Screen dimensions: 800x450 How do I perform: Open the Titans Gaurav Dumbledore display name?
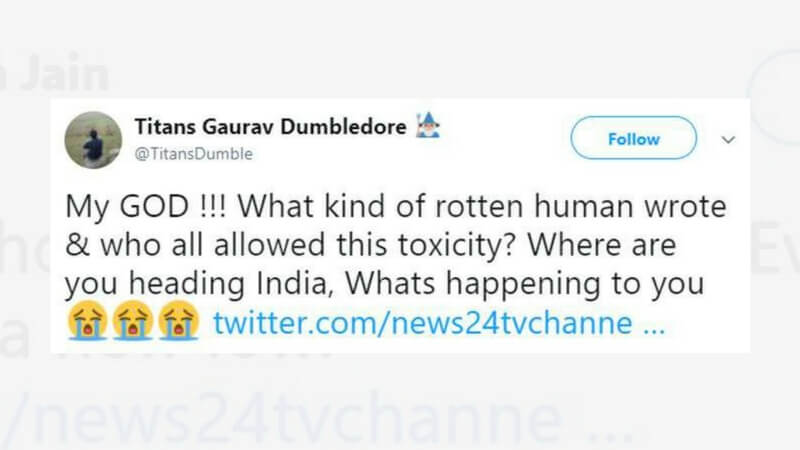270,129
